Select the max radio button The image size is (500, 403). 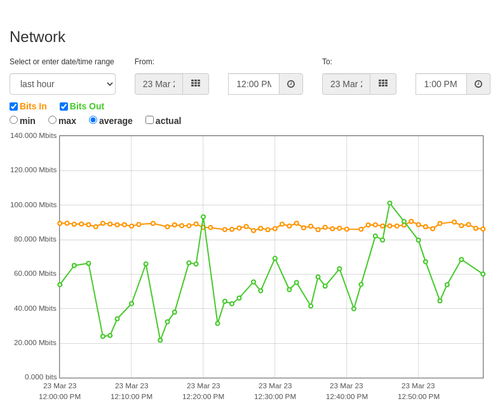coord(52,120)
